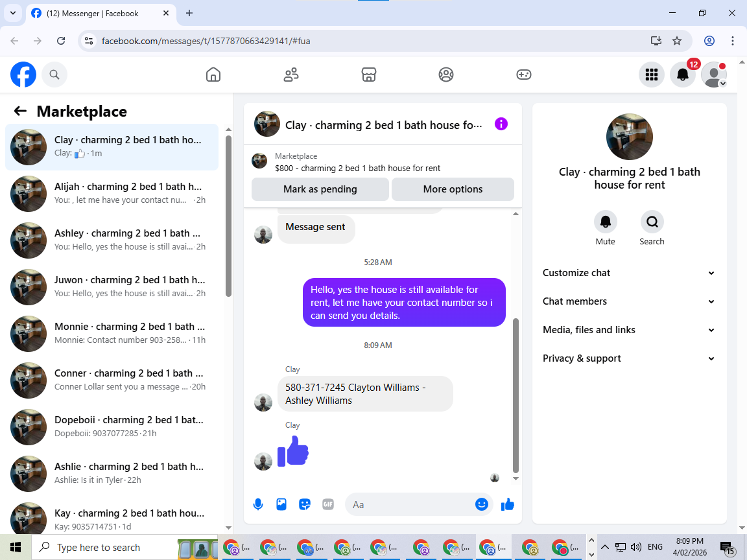Open the Marketplace storefront icon
Screen dimensions: 747x560
pyautogui.click(x=369, y=75)
